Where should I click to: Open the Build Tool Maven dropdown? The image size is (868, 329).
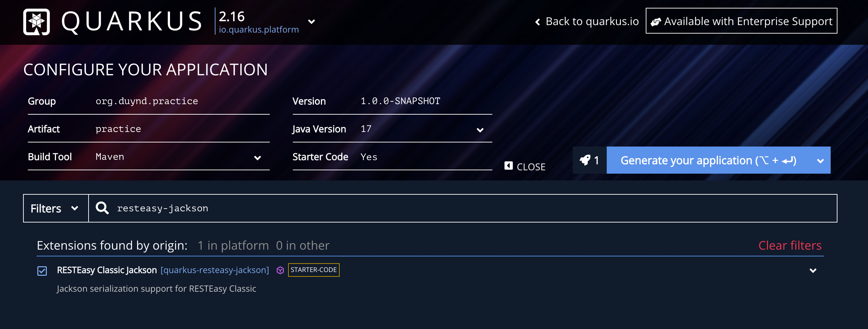[x=149, y=157]
